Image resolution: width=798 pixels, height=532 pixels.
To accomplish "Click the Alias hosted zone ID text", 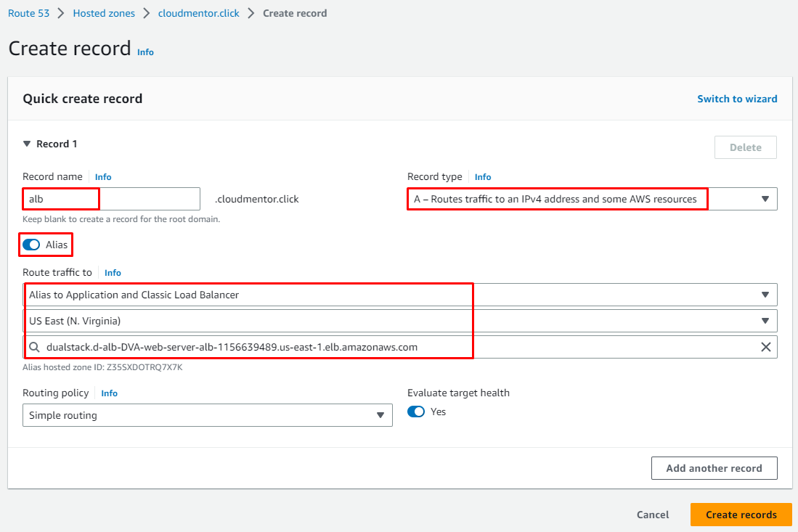I will coord(102,367).
